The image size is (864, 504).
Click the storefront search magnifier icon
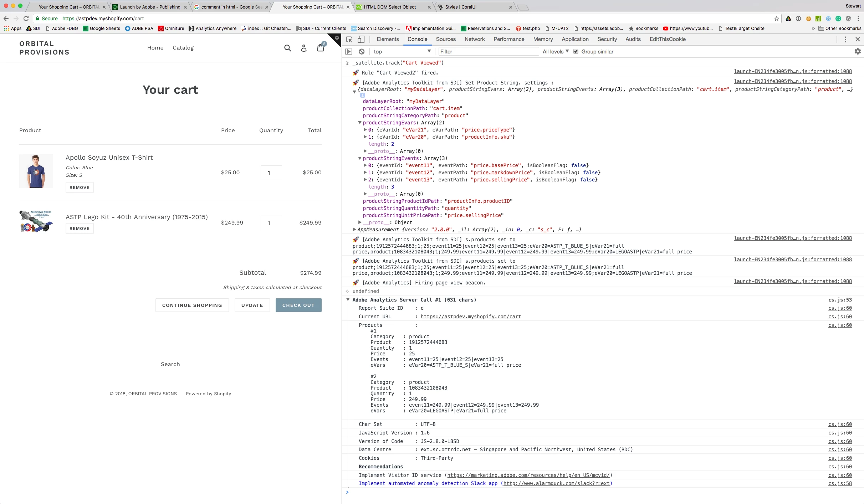pos(287,48)
